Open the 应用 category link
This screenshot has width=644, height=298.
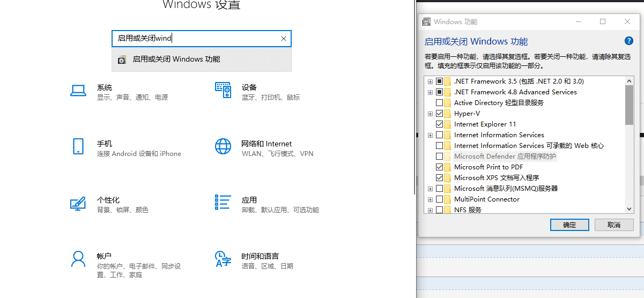coord(249,200)
